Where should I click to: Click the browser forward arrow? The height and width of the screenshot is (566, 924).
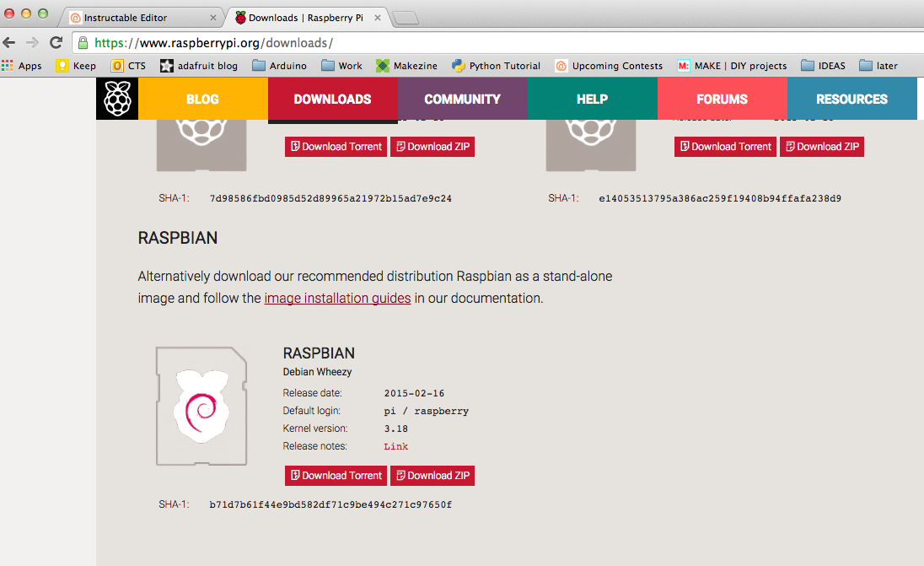tap(32, 42)
